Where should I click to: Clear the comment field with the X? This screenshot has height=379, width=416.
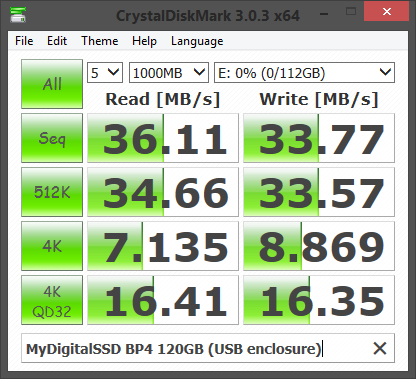coord(380,349)
